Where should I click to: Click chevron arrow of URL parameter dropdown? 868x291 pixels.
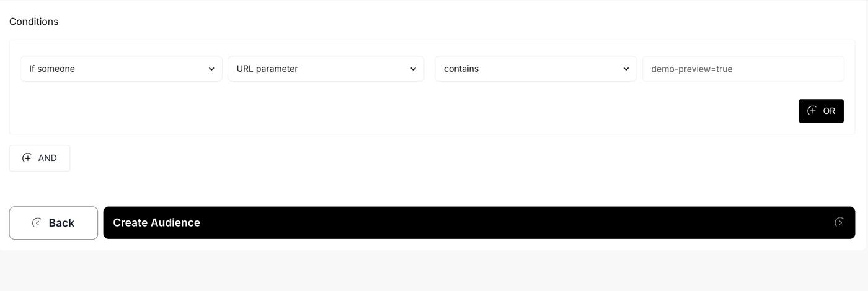[x=413, y=69]
